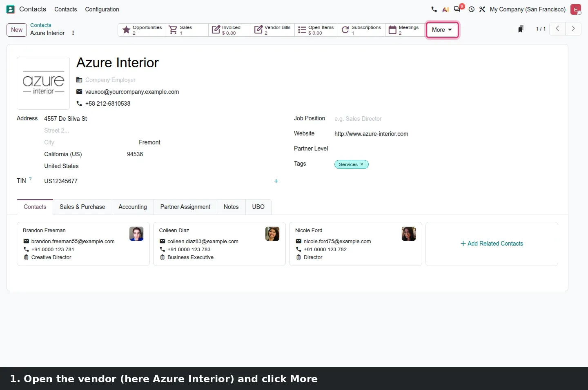Image resolution: width=588 pixels, height=390 pixels.
Task: Click the phone icon in the top bar
Action: click(x=434, y=9)
